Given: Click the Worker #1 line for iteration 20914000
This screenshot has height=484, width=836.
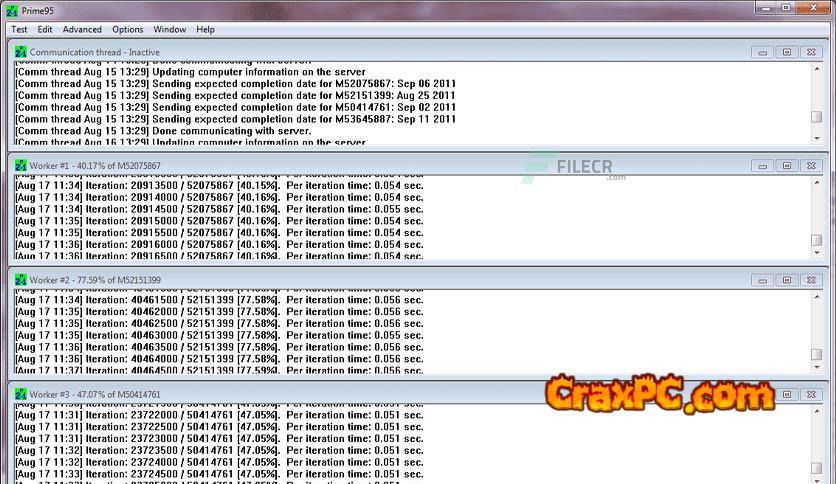Looking at the screenshot, I should 219,197.
